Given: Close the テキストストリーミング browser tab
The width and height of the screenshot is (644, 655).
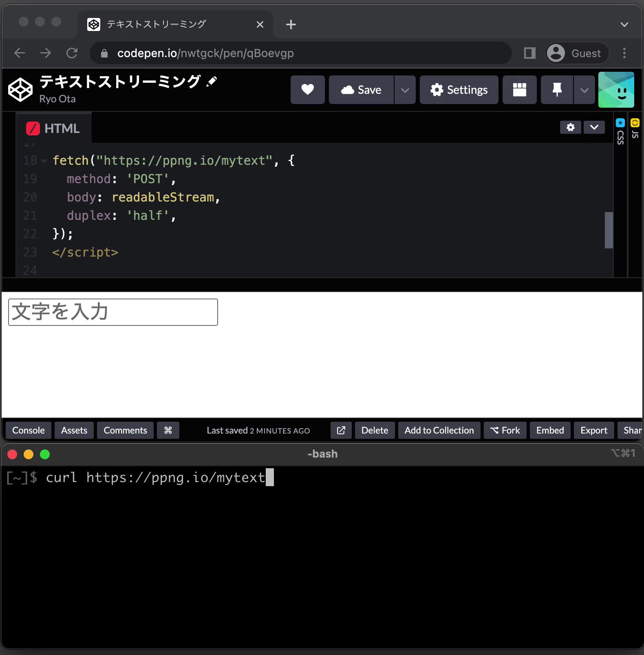Looking at the screenshot, I should point(260,24).
